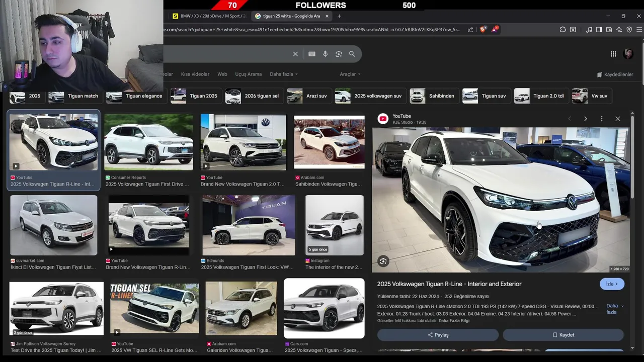Open the Daha Fazla Bilgi copyright link
644x362 pixels.
coord(454,321)
